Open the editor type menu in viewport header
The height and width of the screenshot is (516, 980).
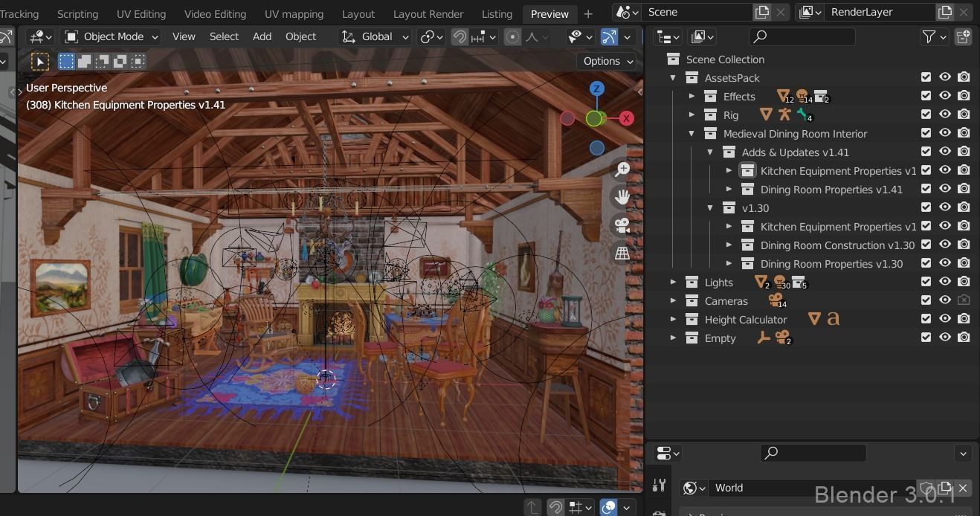click(40, 36)
